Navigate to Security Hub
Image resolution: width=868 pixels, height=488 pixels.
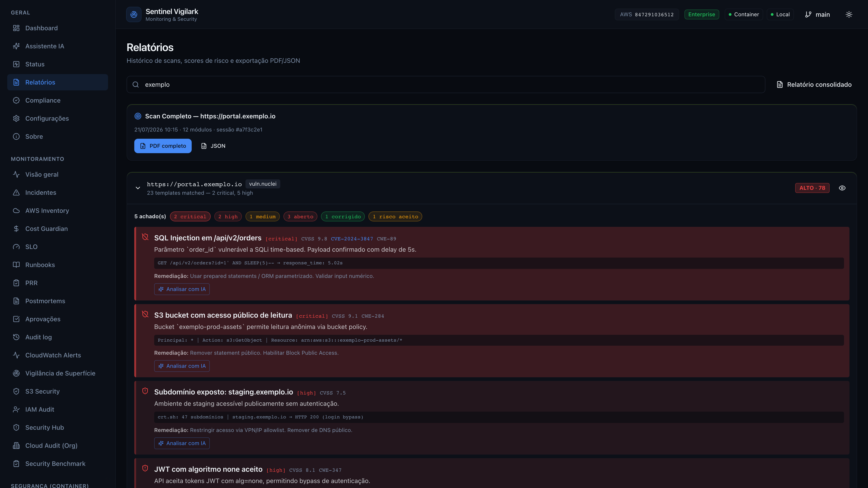58,427
